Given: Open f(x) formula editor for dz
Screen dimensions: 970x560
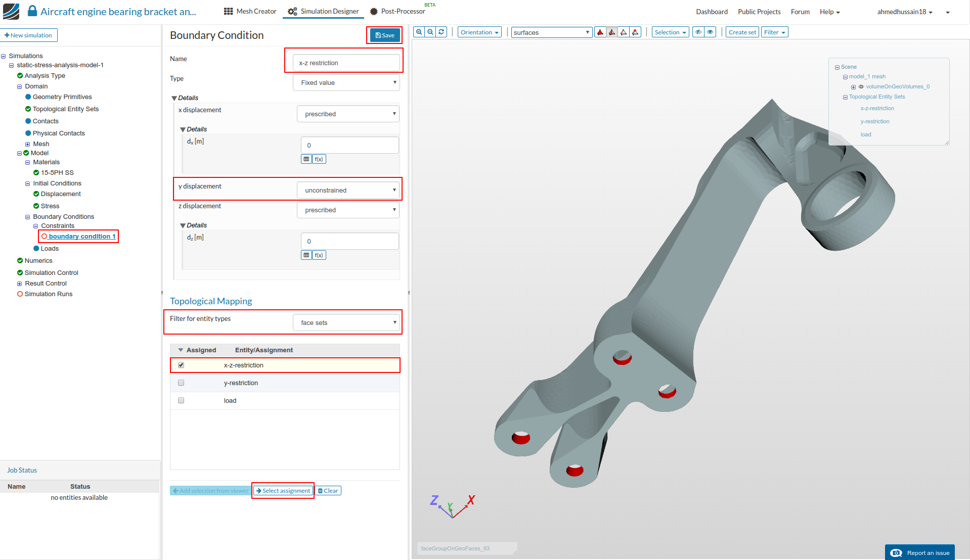Looking at the screenshot, I should (319, 255).
